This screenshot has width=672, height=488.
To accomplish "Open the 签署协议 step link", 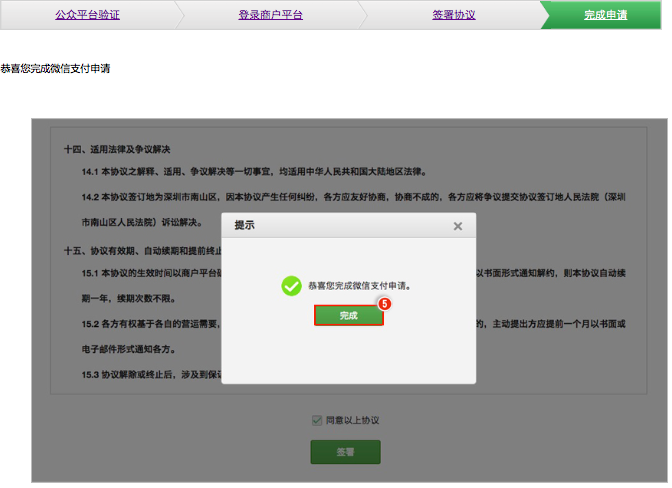I will click(x=454, y=15).
